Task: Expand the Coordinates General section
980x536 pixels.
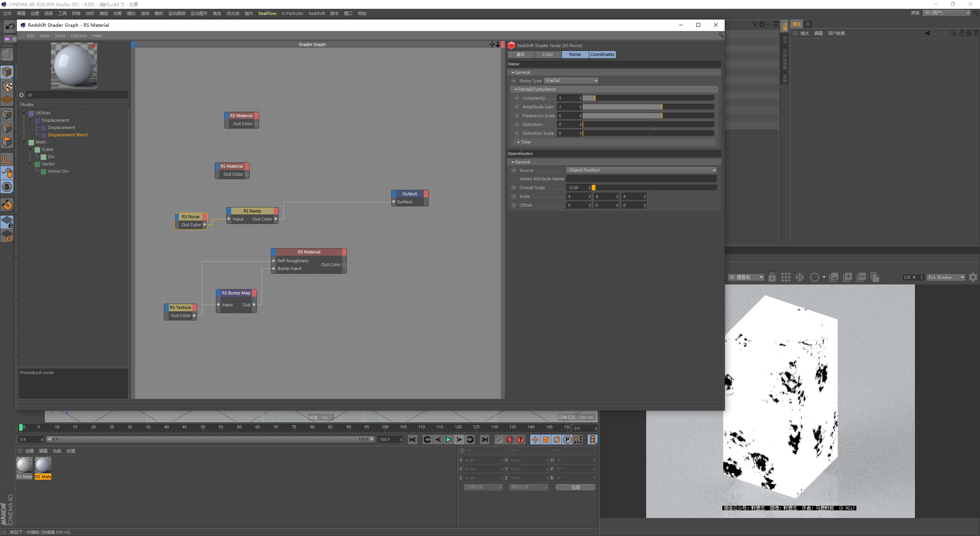Action: (514, 161)
